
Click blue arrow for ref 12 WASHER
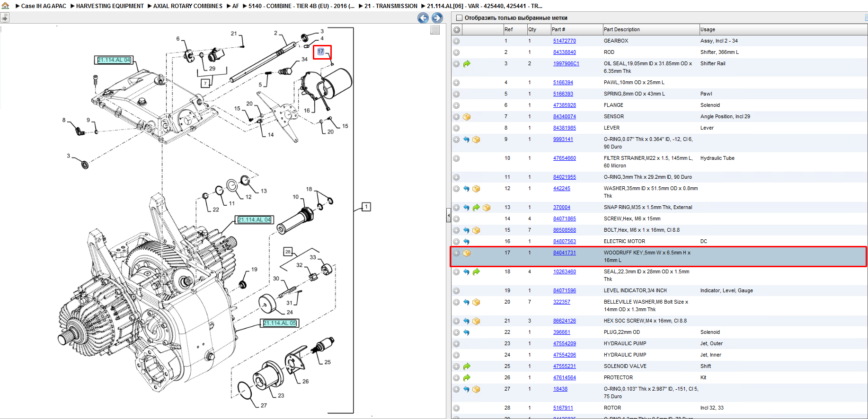[x=467, y=189]
